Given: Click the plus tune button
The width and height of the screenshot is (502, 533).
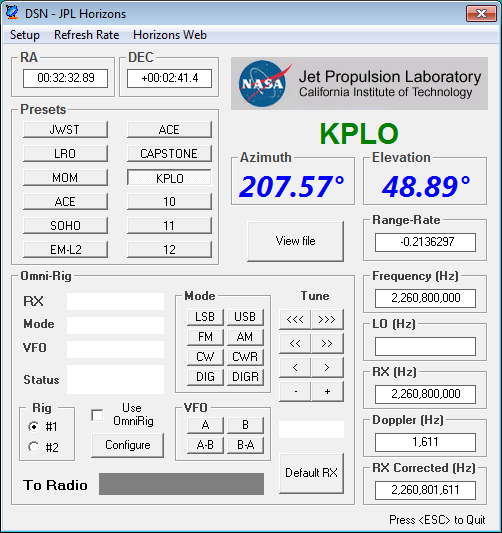Looking at the screenshot, I should click(327, 392).
